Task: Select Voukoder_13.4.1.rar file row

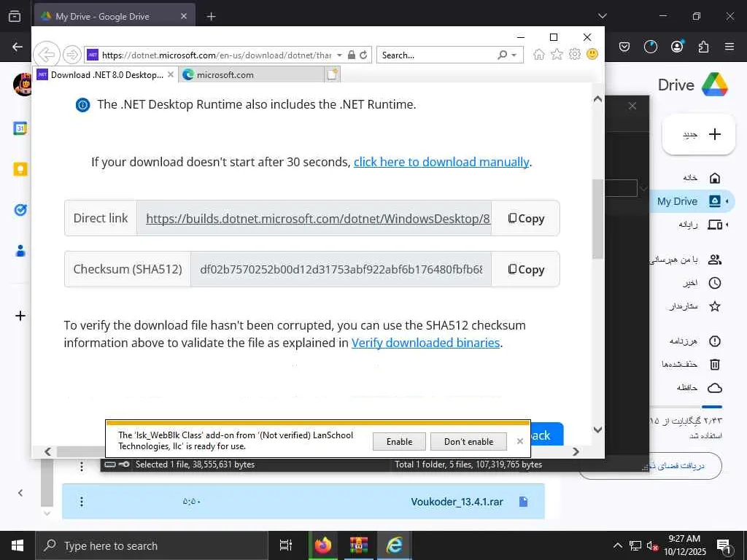Action: (303, 502)
